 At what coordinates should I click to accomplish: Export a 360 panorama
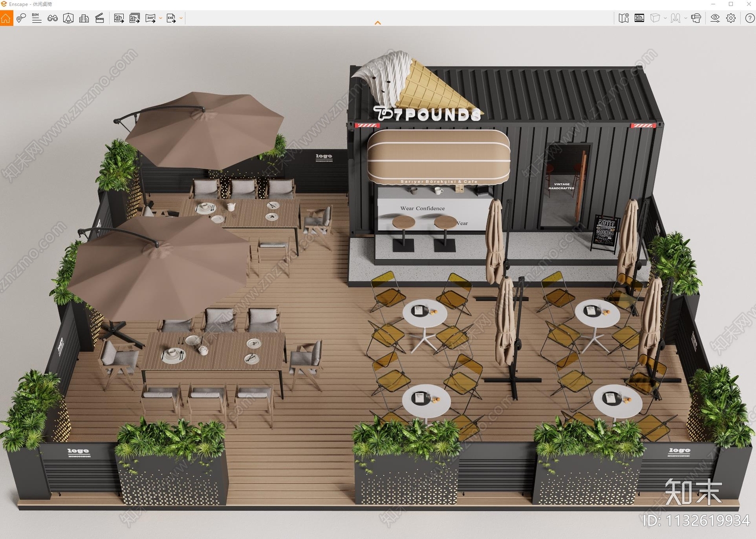(x=151, y=18)
